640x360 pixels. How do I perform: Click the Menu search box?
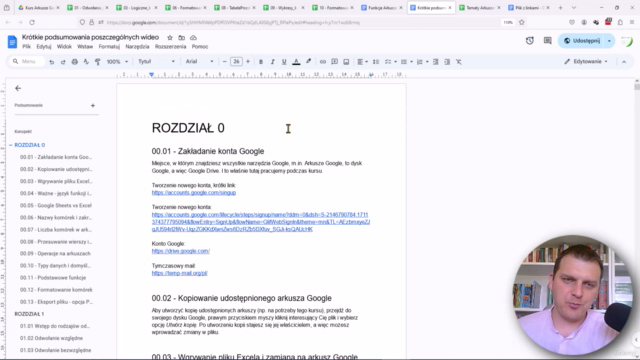pos(27,62)
